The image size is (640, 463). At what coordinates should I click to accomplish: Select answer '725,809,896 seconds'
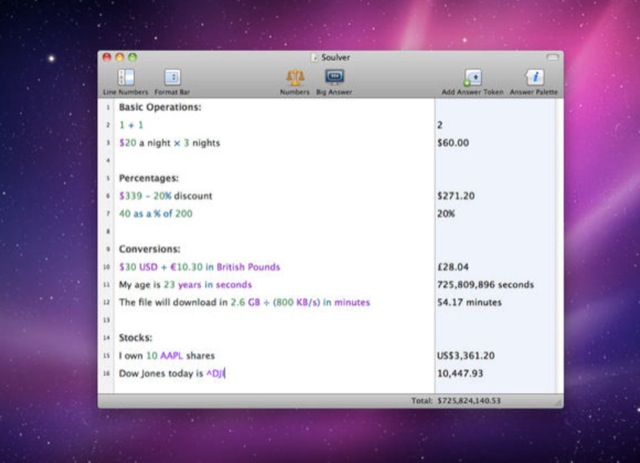(485, 285)
